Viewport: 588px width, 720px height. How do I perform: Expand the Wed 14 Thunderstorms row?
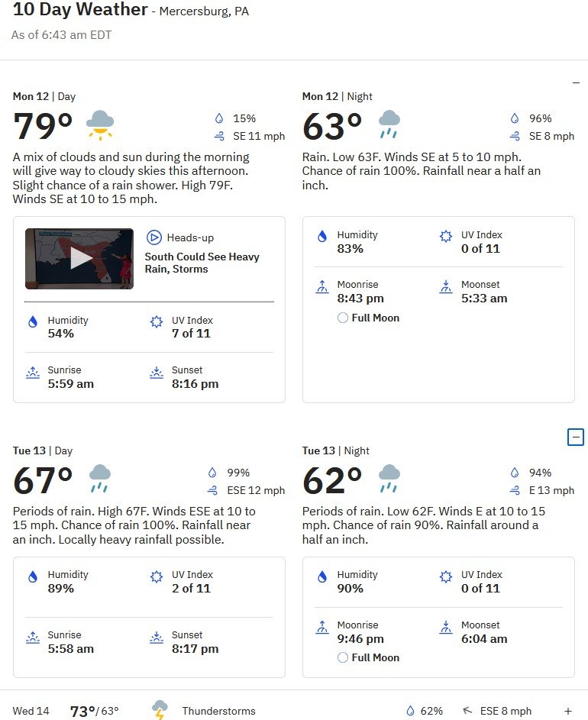(568, 711)
